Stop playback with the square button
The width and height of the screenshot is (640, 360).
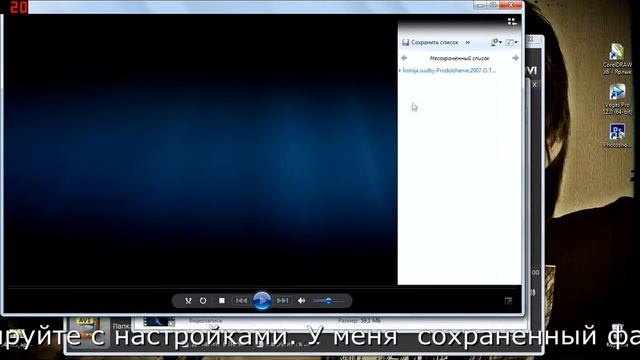click(222, 301)
